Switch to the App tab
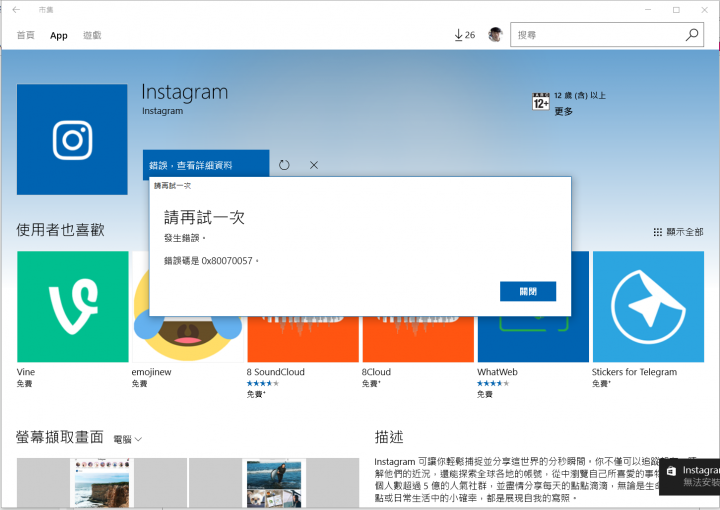The height and width of the screenshot is (510, 720). click(x=59, y=35)
